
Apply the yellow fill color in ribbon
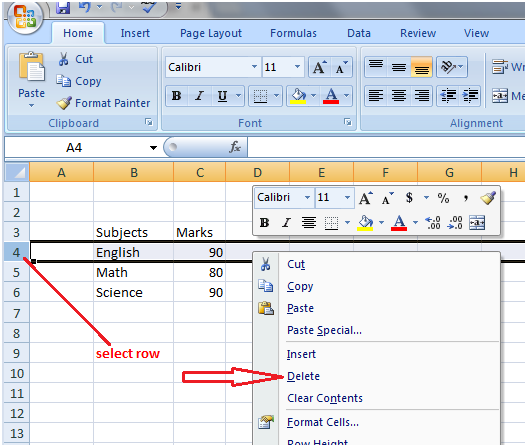click(298, 96)
